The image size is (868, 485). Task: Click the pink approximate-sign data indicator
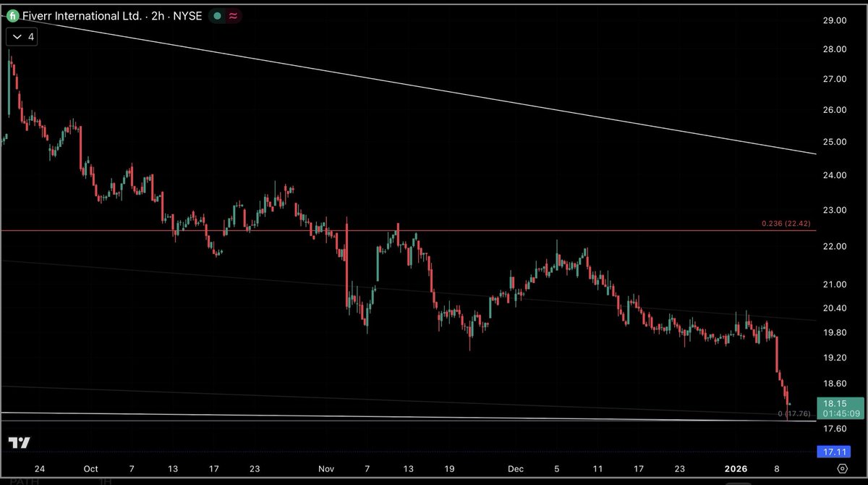click(234, 16)
